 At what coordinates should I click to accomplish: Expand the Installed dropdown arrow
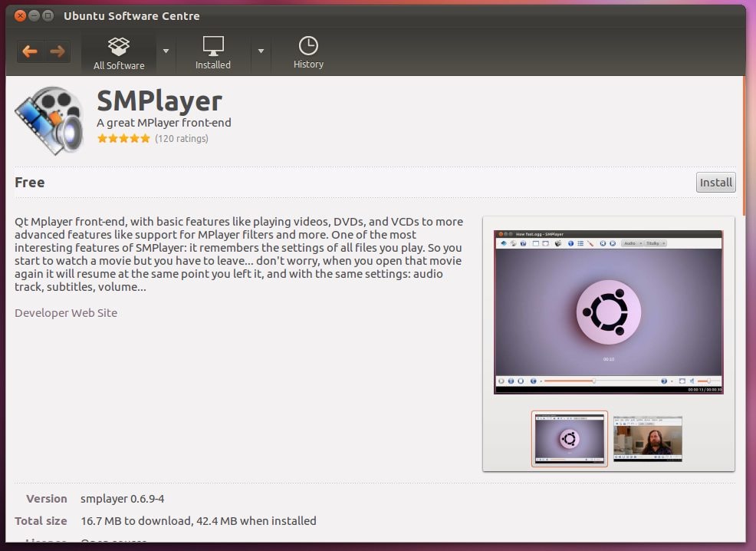click(261, 51)
